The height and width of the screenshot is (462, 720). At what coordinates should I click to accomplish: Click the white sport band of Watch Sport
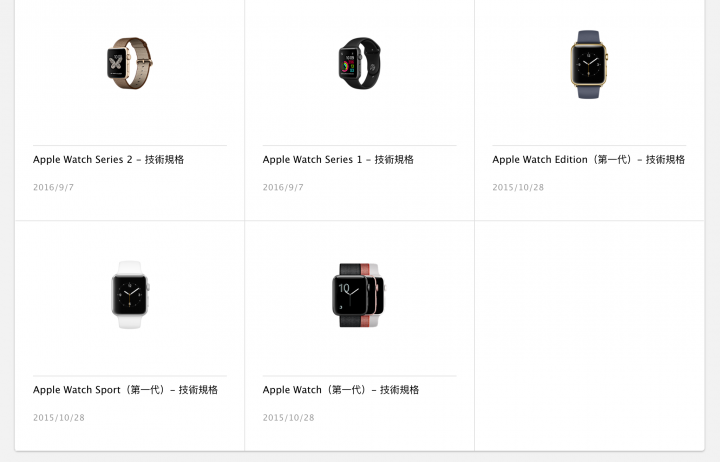(129, 267)
